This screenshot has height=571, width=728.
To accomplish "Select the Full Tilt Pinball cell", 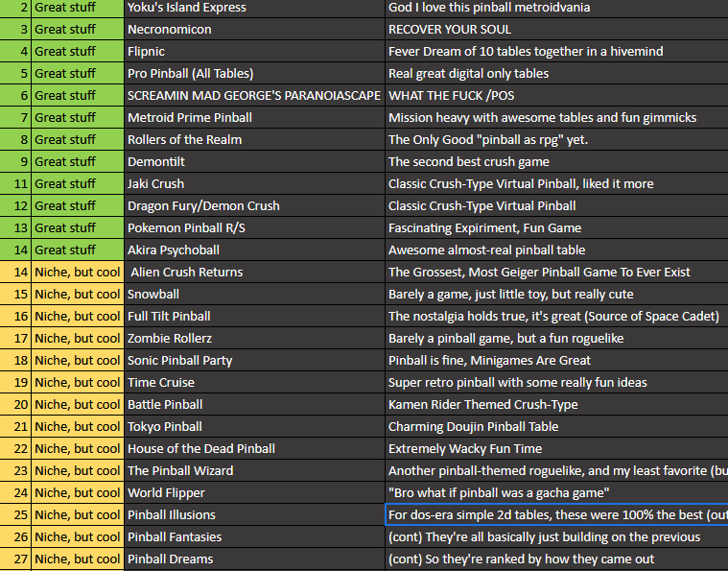I will (x=254, y=317).
